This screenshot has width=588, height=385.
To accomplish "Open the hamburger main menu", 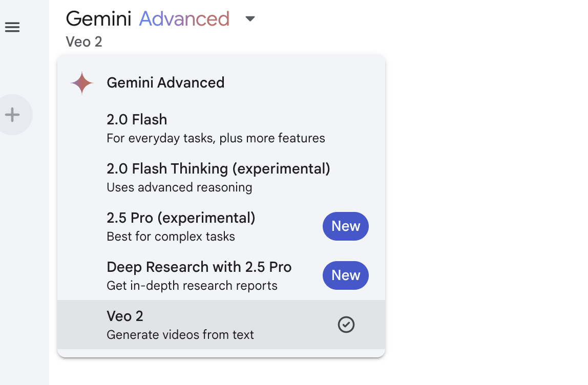I will (x=12, y=27).
